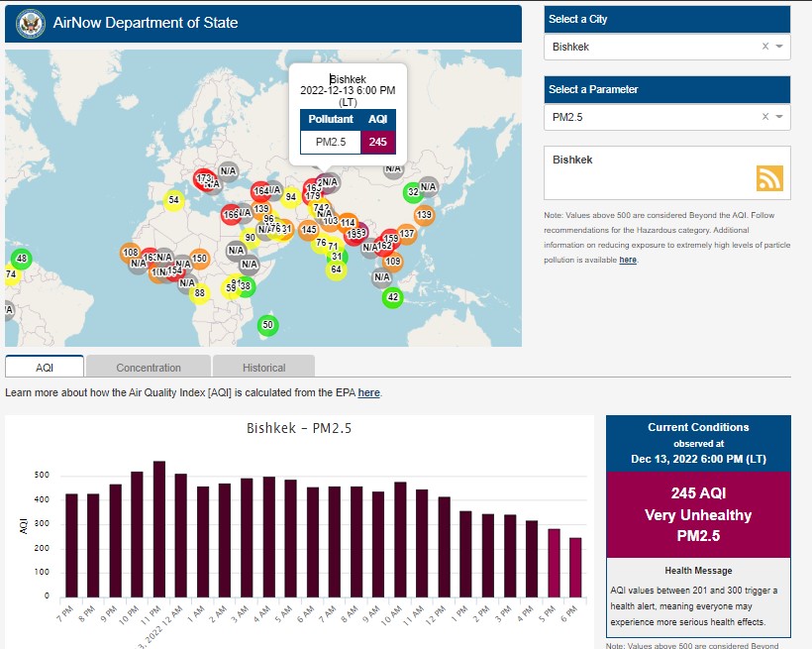Image resolution: width=812 pixels, height=649 pixels.
Task: Open the EPA AQI calculation 'here' link
Action: tap(368, 393)
